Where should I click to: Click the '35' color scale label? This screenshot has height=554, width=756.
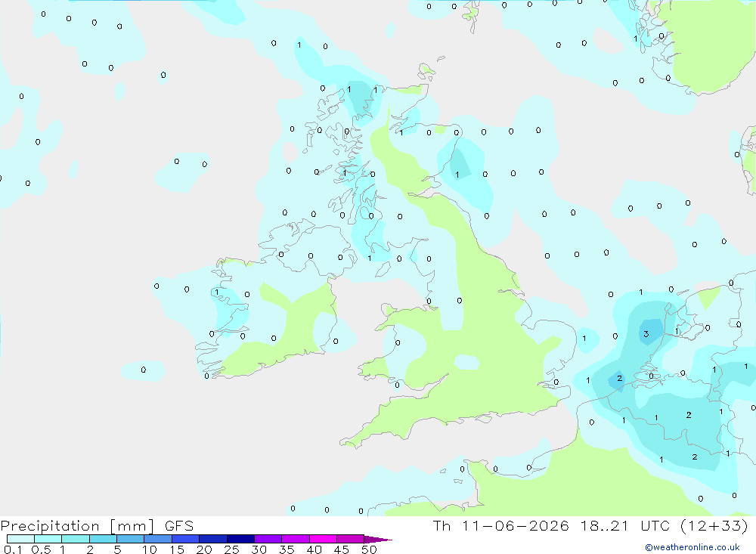(x=287, y=549)
